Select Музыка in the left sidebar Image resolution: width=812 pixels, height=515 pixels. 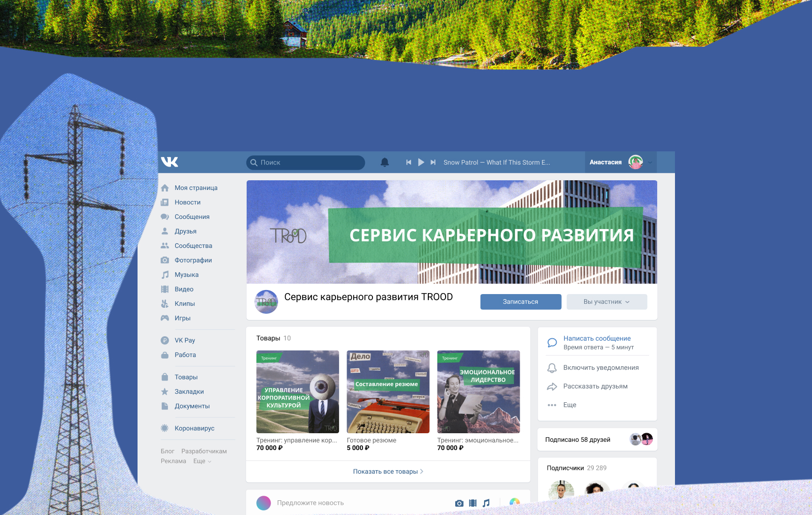click(x=186, y=274)
